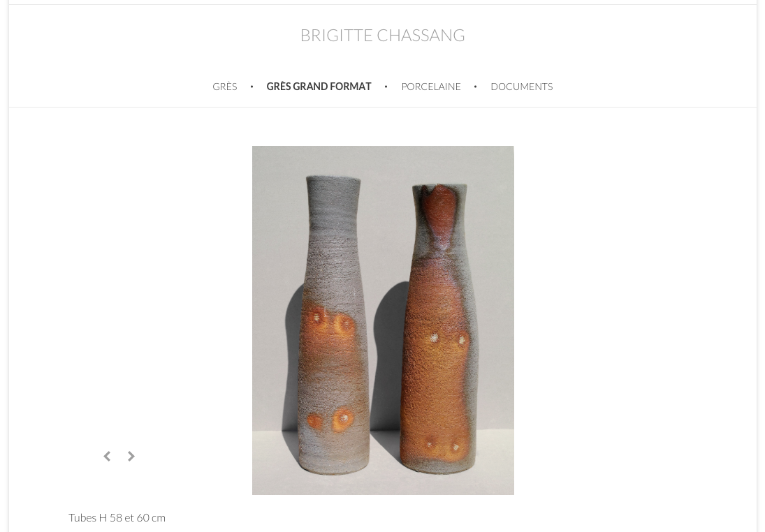Click the bullet separator before DOCUMENTS
This screenshot has width=765, height=532.
[475, 87]
